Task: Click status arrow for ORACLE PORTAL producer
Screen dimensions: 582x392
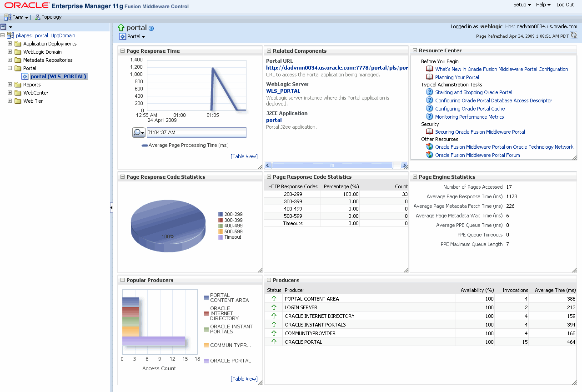Action: [274, 342]
